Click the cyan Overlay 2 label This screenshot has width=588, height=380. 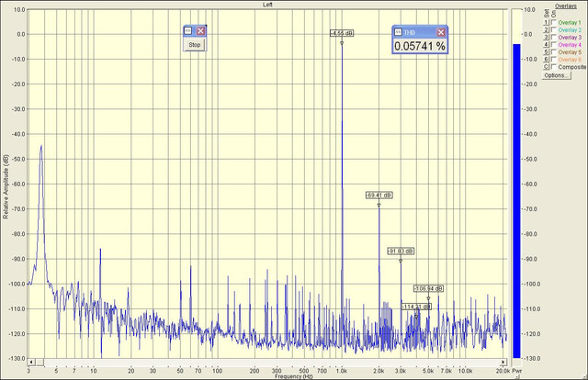coord(570,30)
